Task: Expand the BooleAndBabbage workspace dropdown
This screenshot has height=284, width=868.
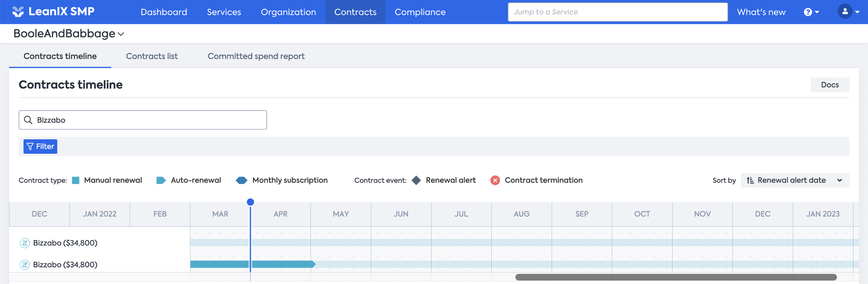Action: (x=68, y=34)
